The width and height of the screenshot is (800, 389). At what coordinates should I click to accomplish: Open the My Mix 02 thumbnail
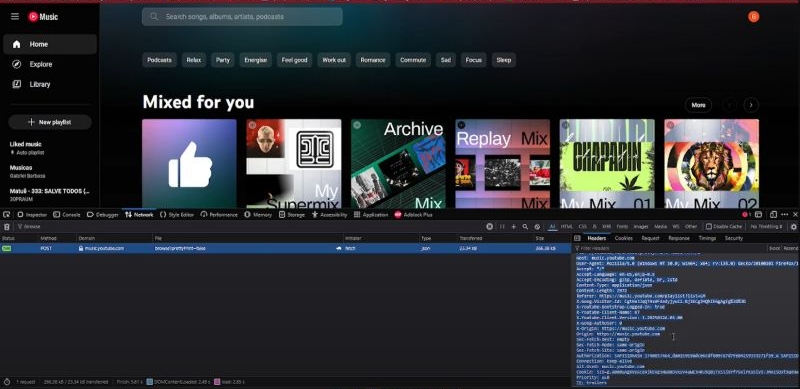tap(711, 163)
